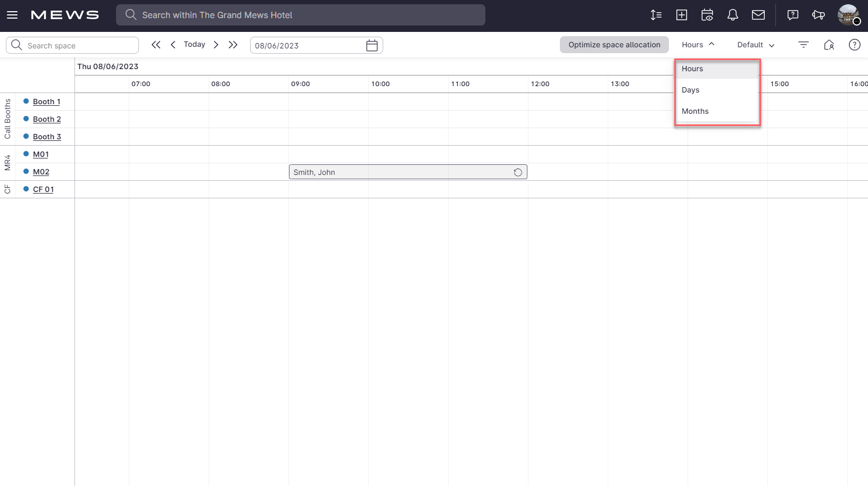Open messages via the envelope icon
The image size is (868, 486).
(x=758, y=15)
